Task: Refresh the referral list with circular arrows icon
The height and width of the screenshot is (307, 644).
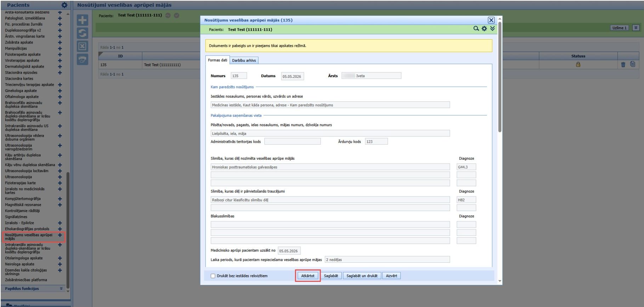Action: 82,33
